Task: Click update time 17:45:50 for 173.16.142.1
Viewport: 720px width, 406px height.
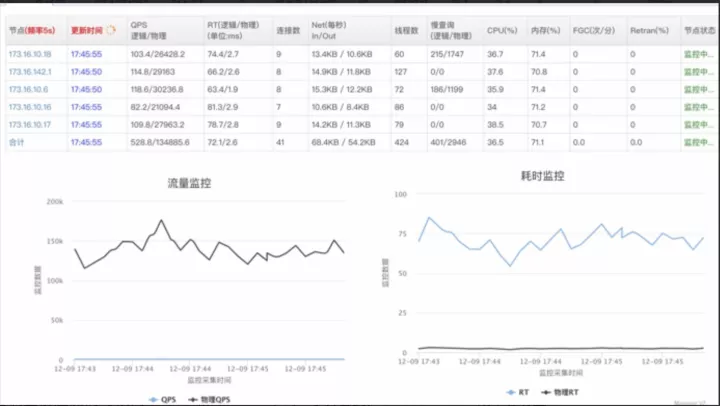Action: 86,72
